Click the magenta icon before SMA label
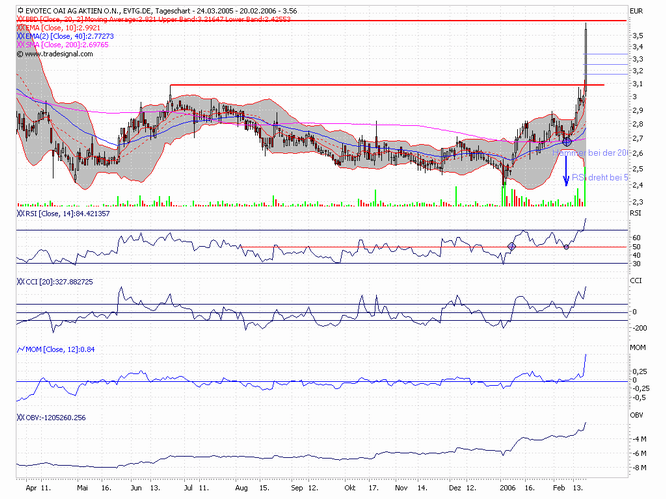 [21, 45]
